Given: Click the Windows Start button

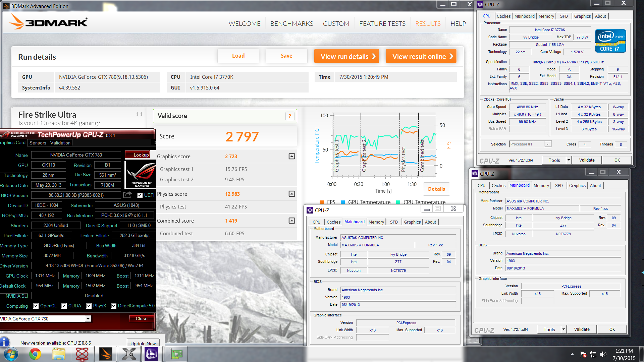Looking at the screenshot, I should click(11, 354).
